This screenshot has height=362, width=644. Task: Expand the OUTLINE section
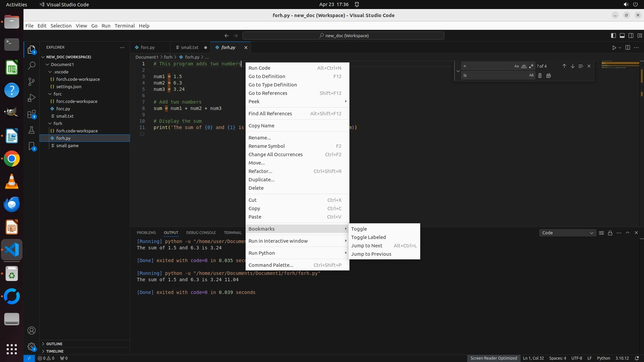pos(54,344)
